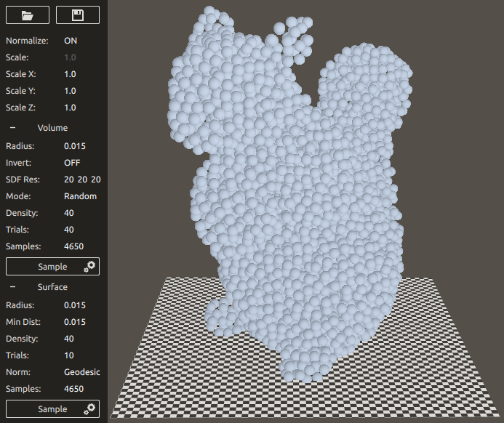Edit the Volume Density value
The image size is (504, 423).
69,213
